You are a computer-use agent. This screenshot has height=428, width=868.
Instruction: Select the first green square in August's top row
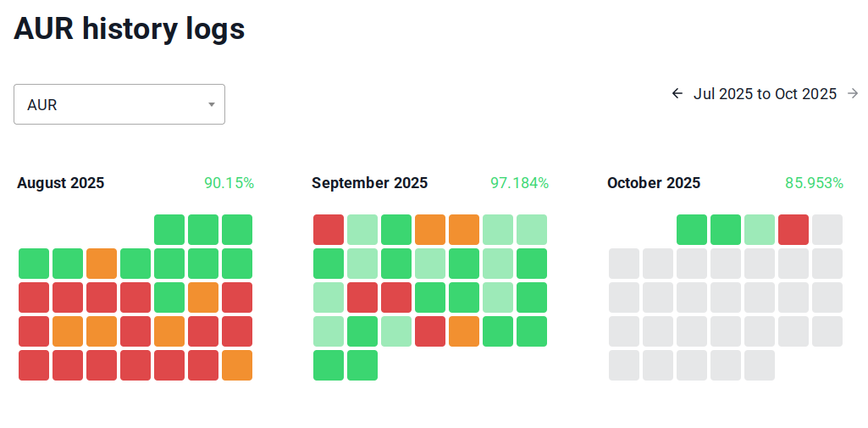pos(169,230)
